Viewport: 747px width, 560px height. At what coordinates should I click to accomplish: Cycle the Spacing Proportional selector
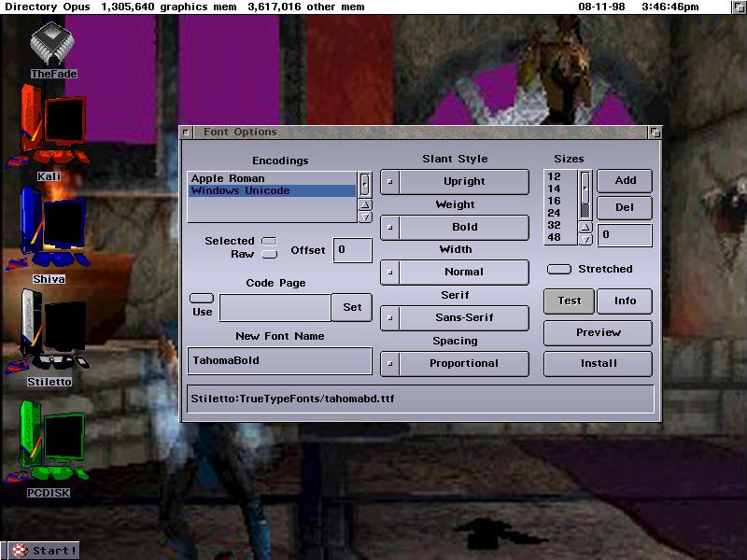click(x=455, y=363)
